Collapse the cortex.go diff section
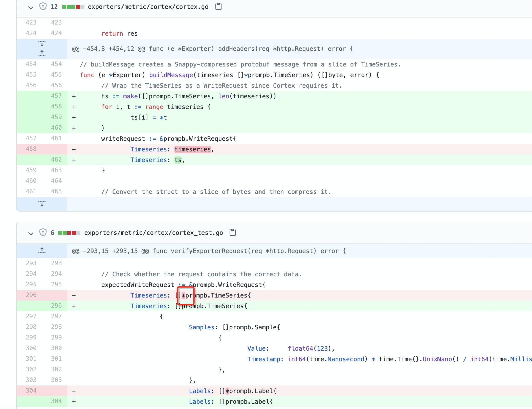 coord(30,7)
